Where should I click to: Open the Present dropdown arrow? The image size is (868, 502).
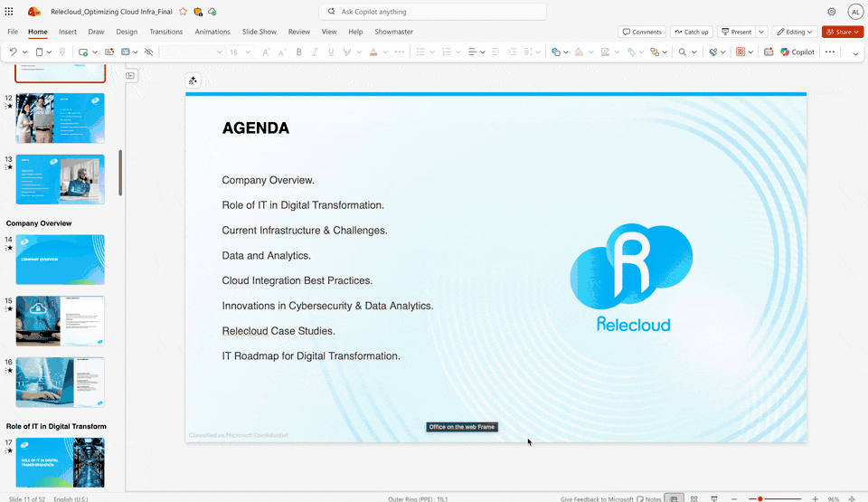click(x=761, y=32)
